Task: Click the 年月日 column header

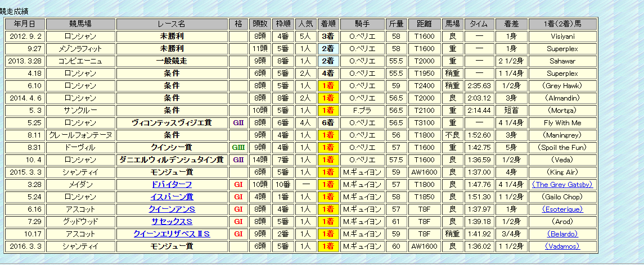Action: (x=25, y=24)
